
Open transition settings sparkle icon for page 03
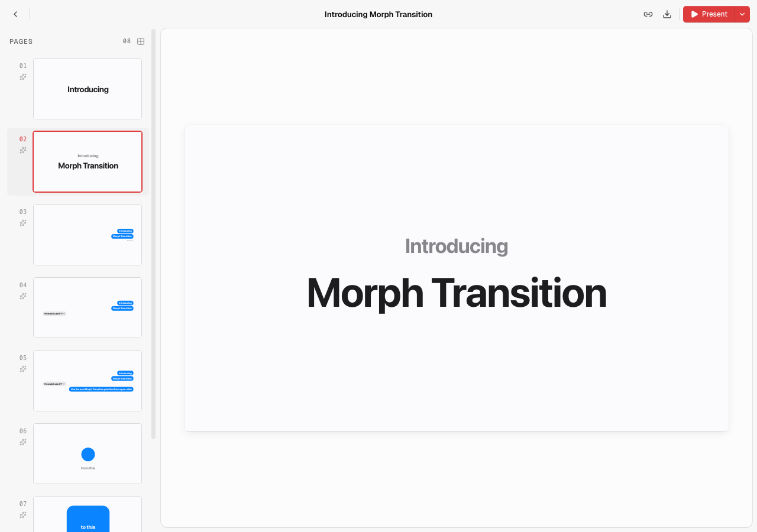(23, 223)
